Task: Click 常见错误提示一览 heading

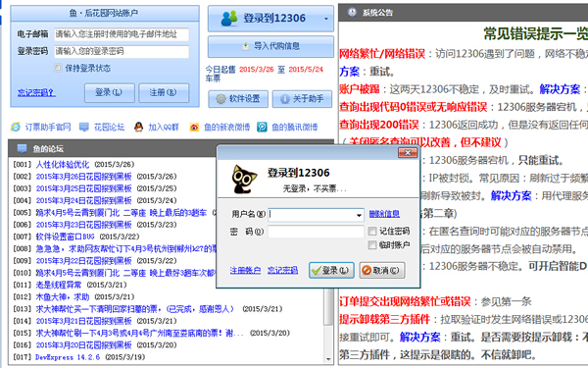Action: [x=535, y=33]
